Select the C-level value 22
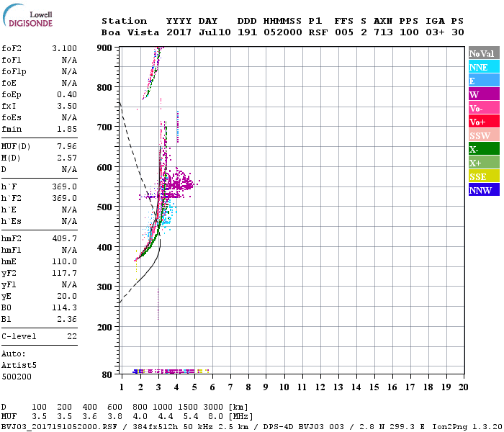The width and height of the screenshot is (504, 432). click(72, 336)
